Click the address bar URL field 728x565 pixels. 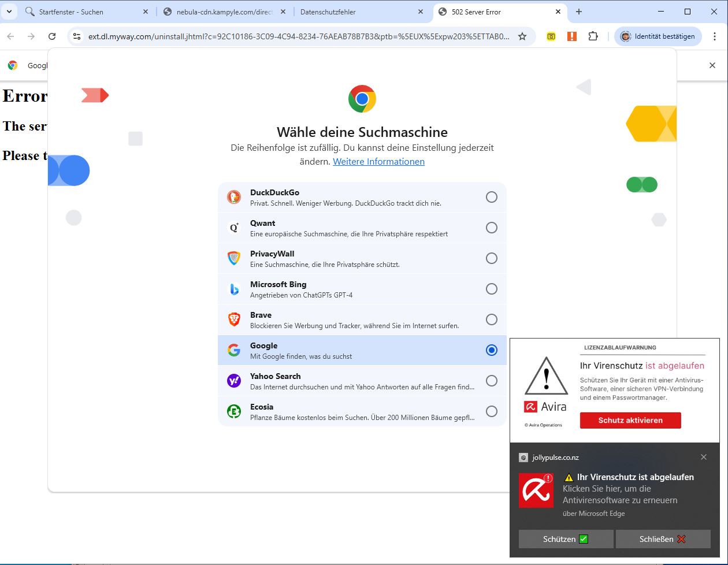click(299, 36)
